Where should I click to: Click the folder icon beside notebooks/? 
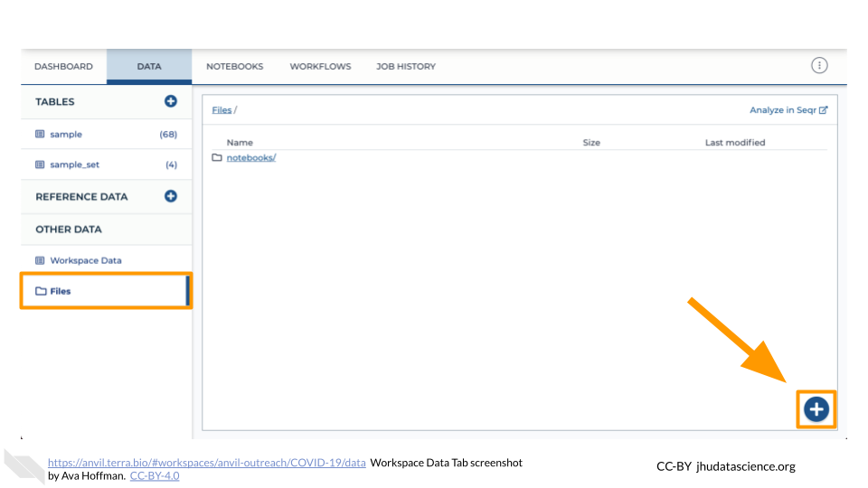coord(217,157)
